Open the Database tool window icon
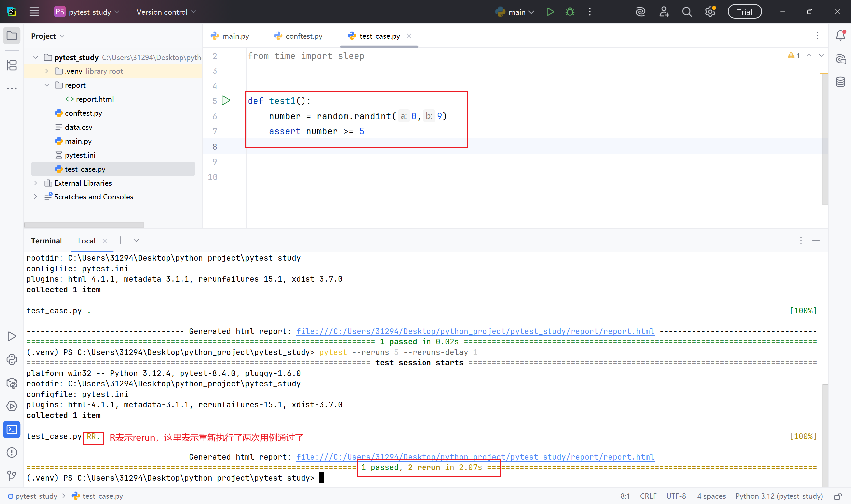This screenshot has height=504, width=851. click(840, 82)
